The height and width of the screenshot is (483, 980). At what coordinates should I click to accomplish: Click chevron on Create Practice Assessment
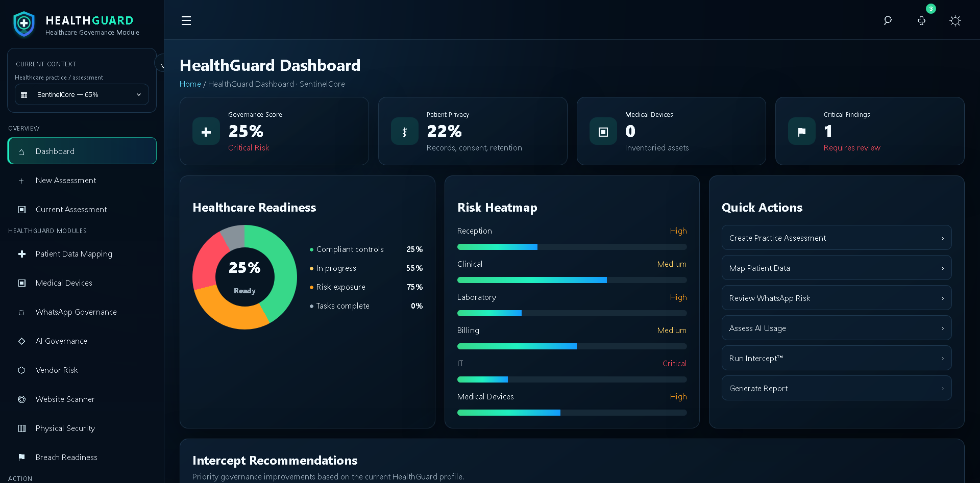pos(943,238)
